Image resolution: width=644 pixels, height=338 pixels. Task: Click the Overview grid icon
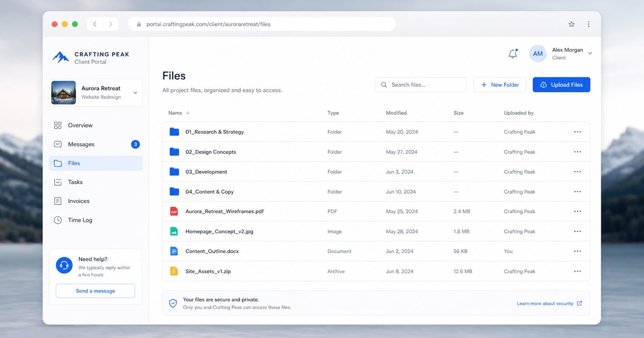point(58,125)
